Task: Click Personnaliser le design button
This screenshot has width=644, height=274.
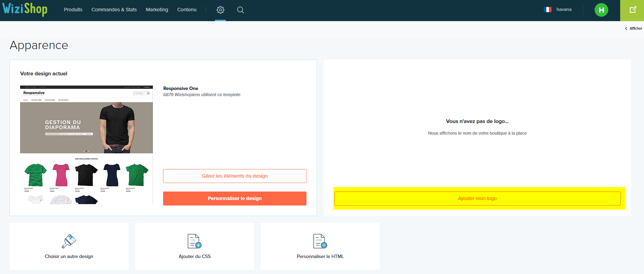Action: (235, 198)
